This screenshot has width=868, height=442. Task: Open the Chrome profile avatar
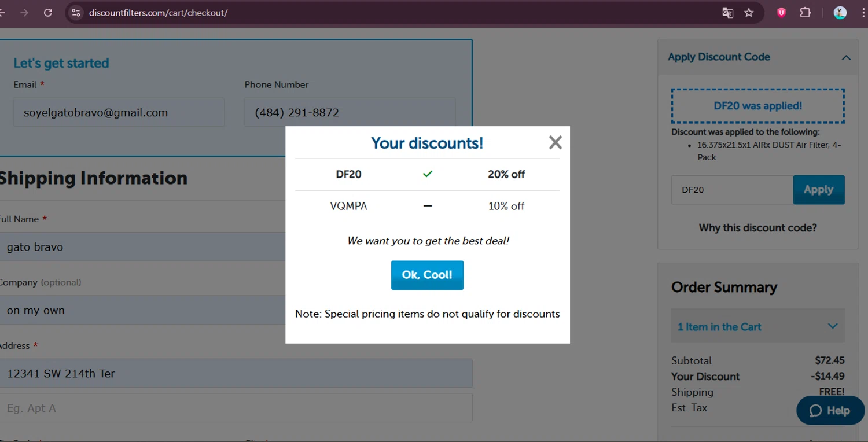tap(840, 13)
